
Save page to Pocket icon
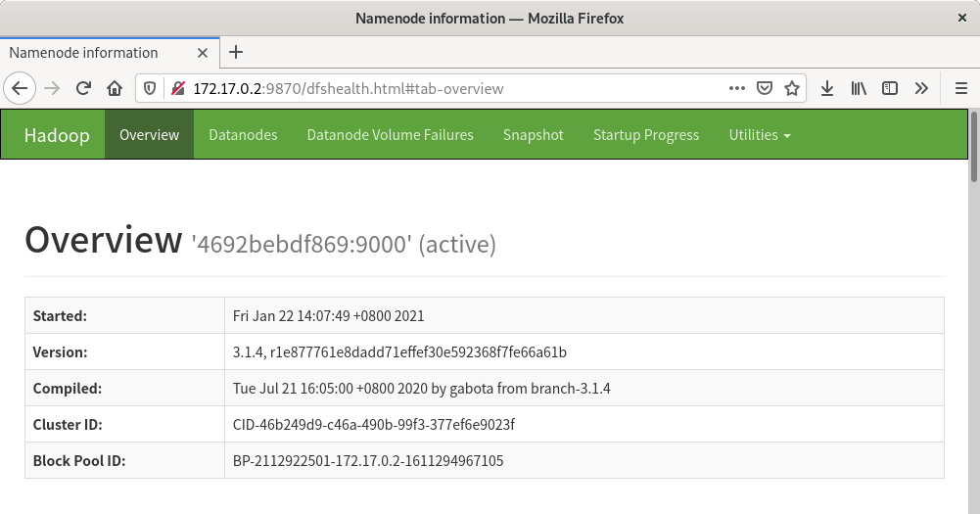pos(766,88)
